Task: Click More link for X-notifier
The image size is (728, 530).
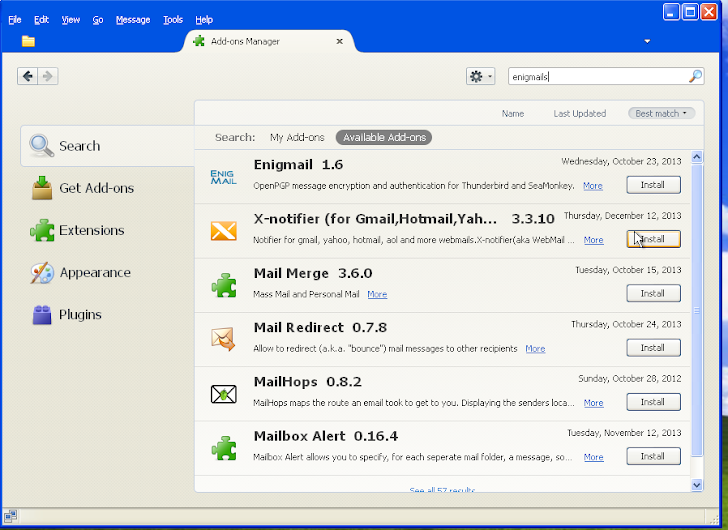Action: click(x=593, y=240)
